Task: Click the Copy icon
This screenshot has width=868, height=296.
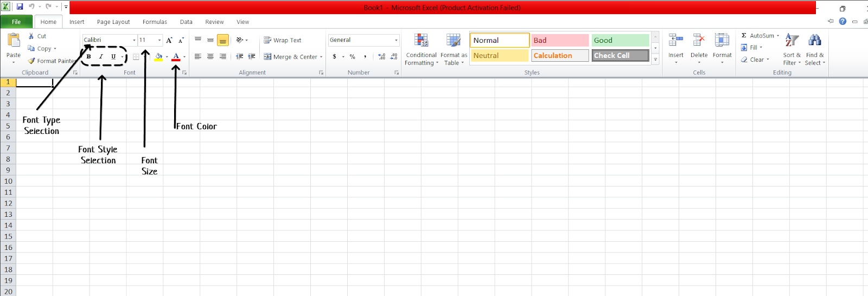Action: tap(31, 48)
